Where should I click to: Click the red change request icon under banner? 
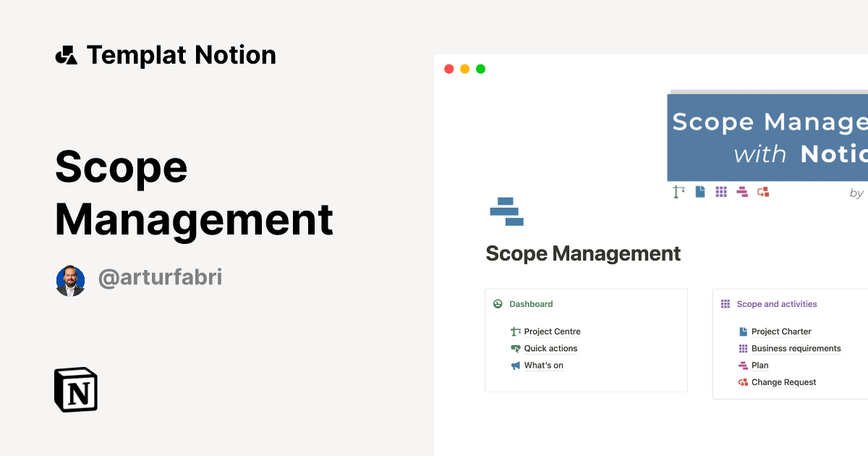[763, 192]
